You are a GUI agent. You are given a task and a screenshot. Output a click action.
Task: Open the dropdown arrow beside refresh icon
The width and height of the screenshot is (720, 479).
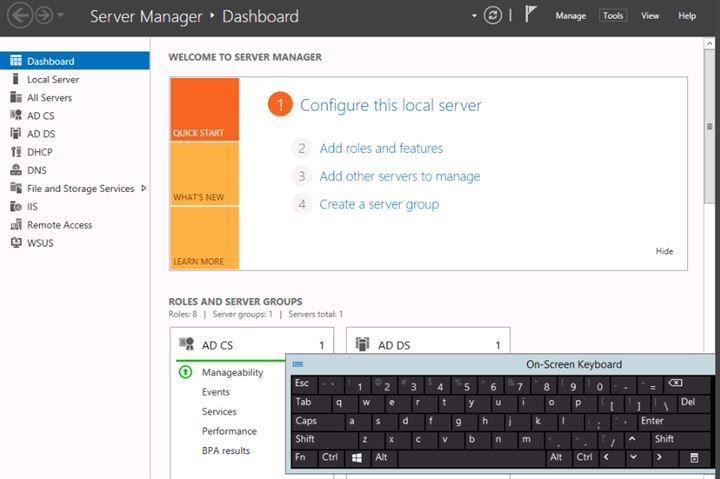474,16
